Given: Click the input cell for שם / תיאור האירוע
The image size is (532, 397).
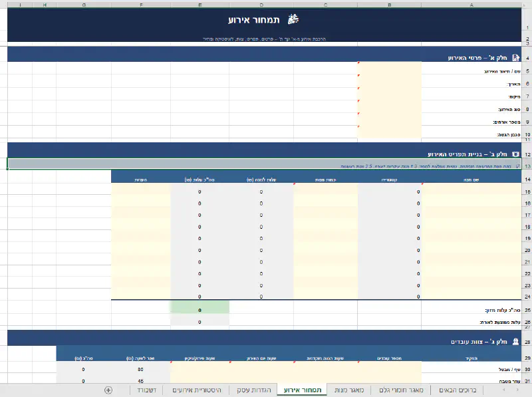Looking at the screenshot, I should pyautogui.click(x=389, y=70).
